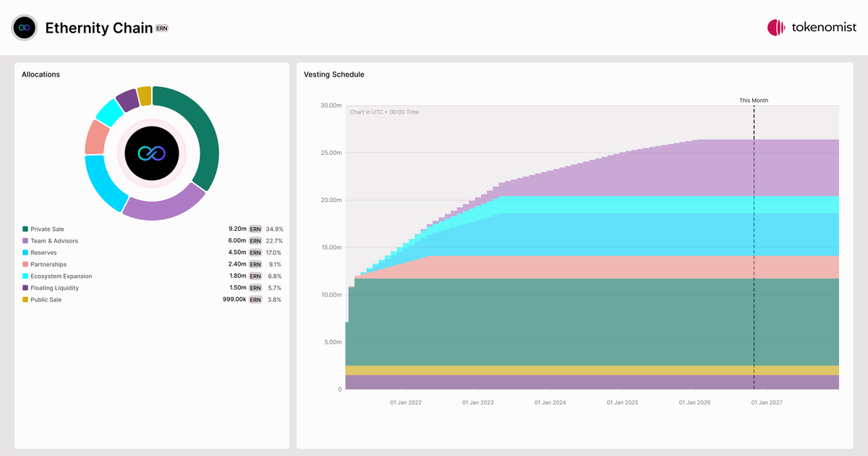Click the Team & Advisors legend label
The width and height of the screenshot is (868, 456).
[x=54, y=241]
